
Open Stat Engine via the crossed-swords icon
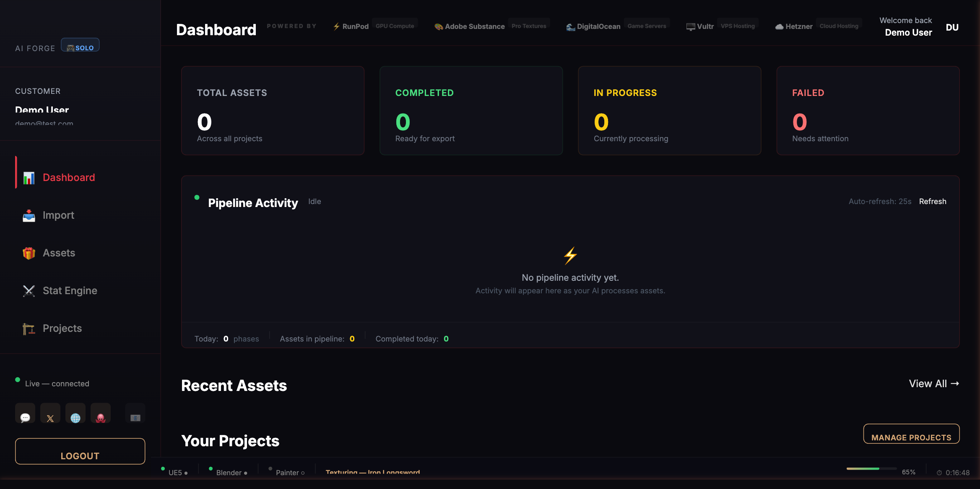29,291
